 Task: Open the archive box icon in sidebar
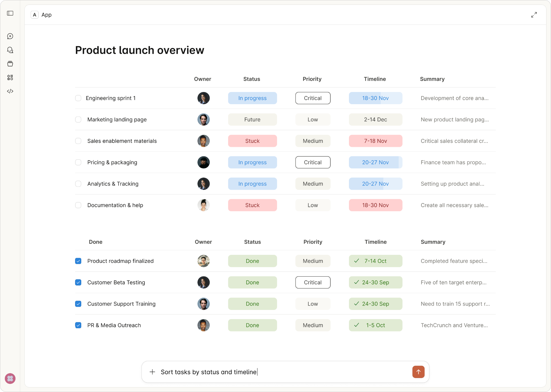pos(10,64)
